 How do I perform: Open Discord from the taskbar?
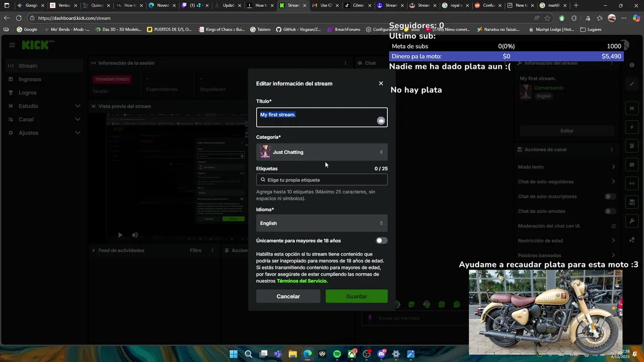click(381, 354)
